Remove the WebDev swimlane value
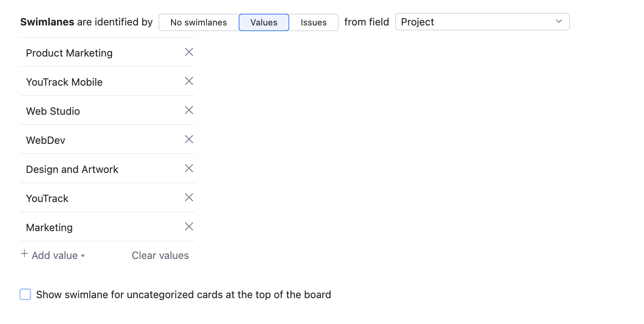644x324 pixels. tap(189, 139)
